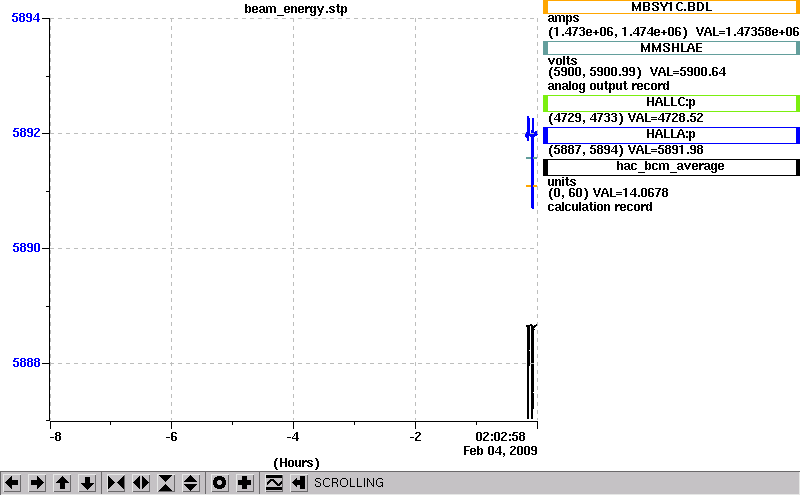This screenshot has height=495, width=800.
Task: Click the (Hours) axis title
Action: coord(296,463)
